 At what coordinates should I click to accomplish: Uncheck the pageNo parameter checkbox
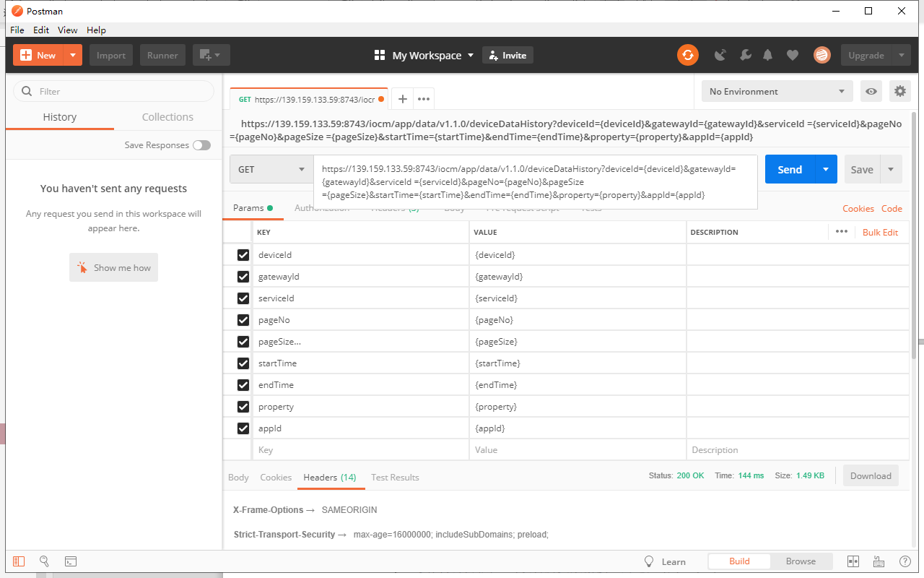[x=243, y=320]
